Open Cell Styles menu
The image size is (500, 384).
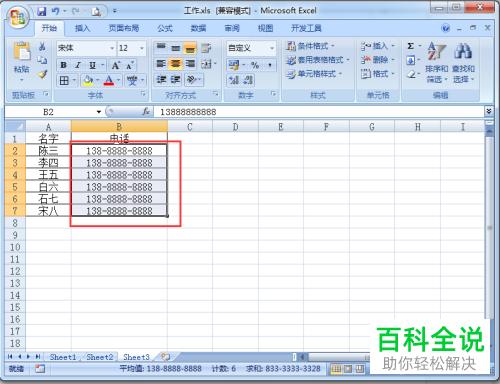tap(314, 74)
